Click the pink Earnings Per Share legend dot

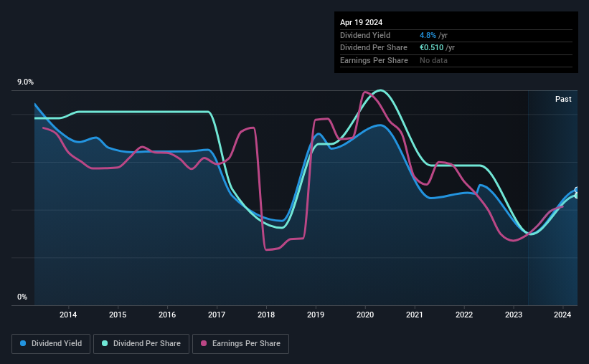click(x=204, y=343)
